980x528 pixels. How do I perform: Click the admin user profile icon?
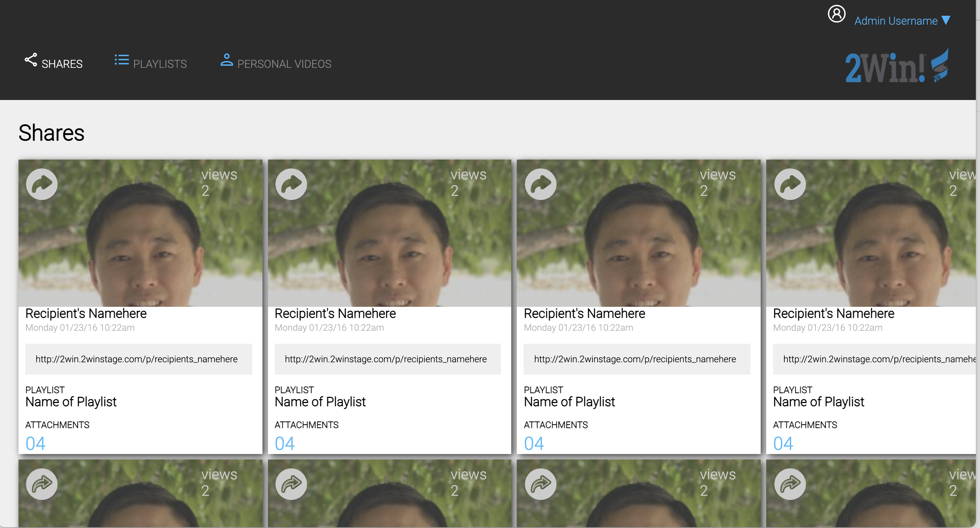click(836, 14)
